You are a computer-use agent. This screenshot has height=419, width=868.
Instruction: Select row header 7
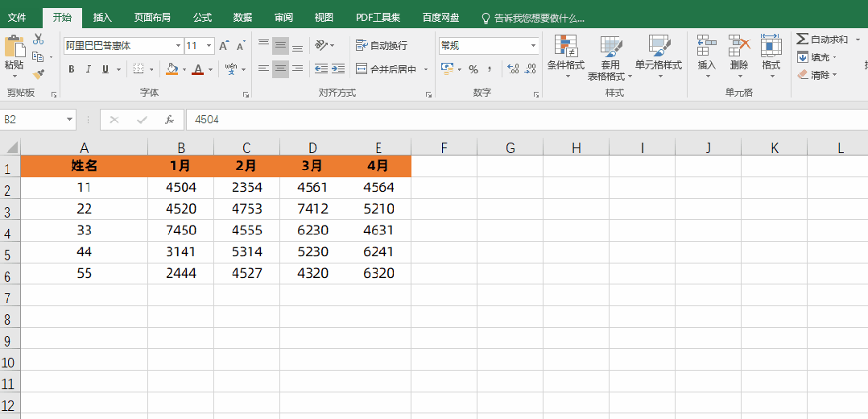10,297
